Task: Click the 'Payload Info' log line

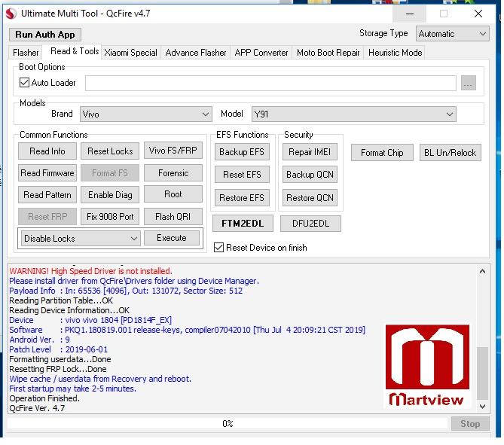Action: [126, 291]
